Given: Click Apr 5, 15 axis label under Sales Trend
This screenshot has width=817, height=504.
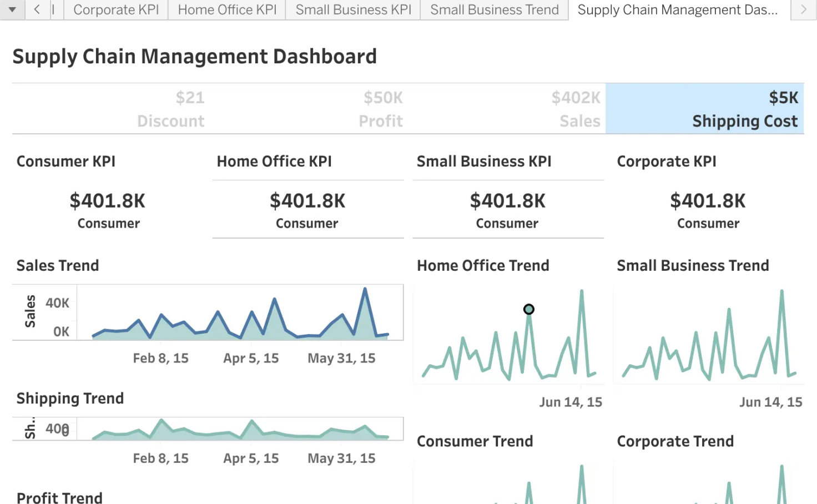Looking at the screenshot, I should coord(251,359).
